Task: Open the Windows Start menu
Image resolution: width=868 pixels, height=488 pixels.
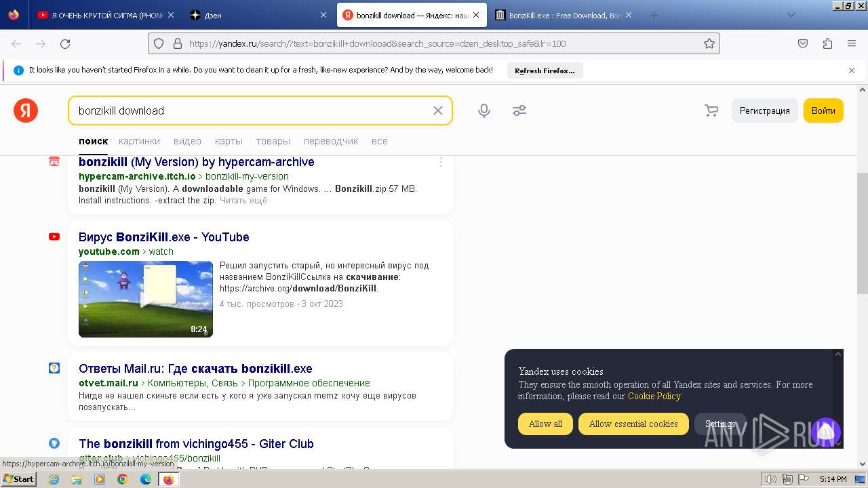Action: pyautogui.click(x=18, y=479)
